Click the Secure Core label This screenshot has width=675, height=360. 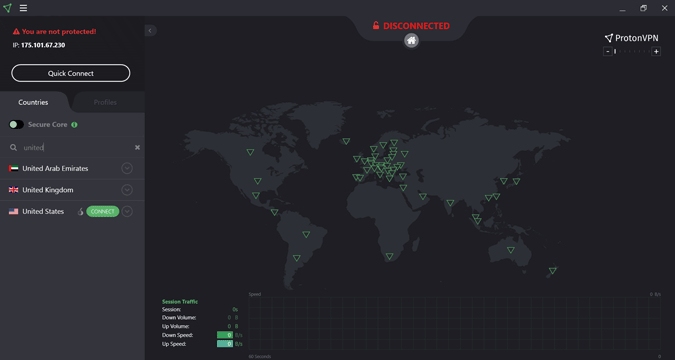point(48,125)
